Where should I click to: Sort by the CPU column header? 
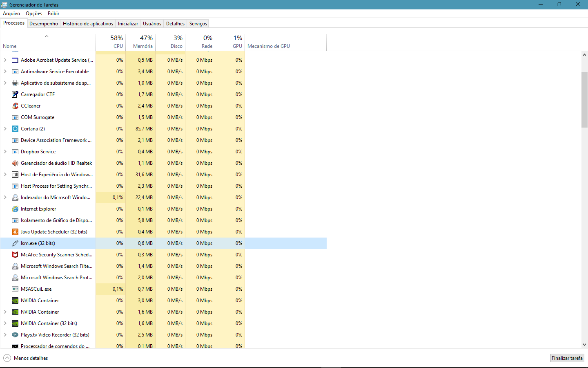(x=111, y=42)
